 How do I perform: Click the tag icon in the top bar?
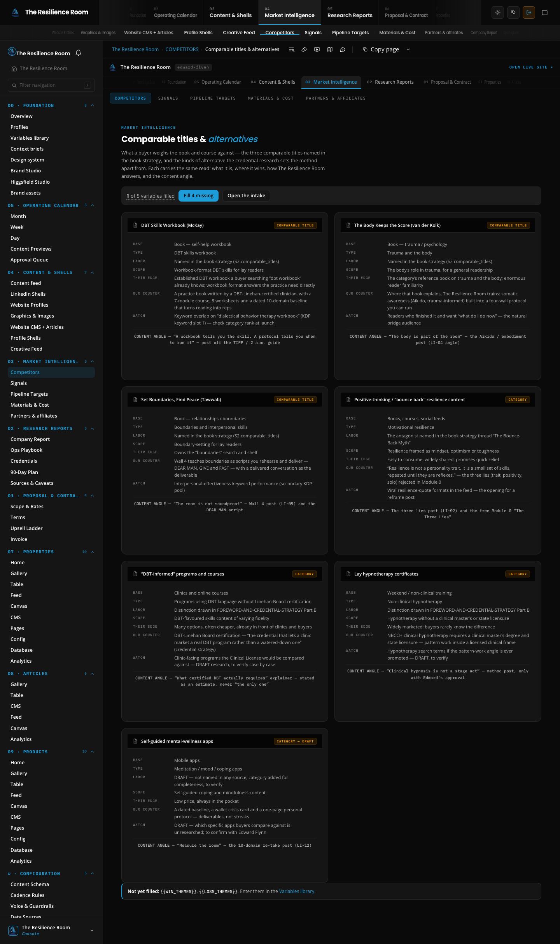pyautogui.click(x=513, y=12)
